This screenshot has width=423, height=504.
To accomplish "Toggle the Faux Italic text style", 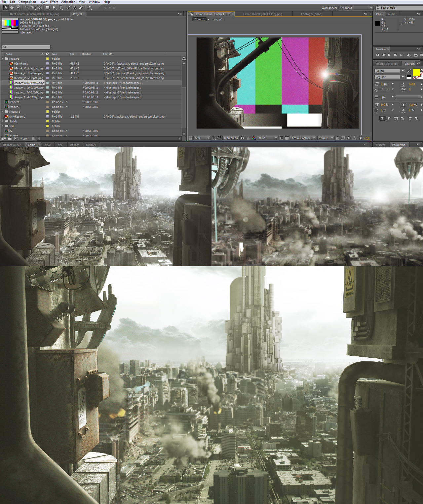I will (x=389, y=118).
